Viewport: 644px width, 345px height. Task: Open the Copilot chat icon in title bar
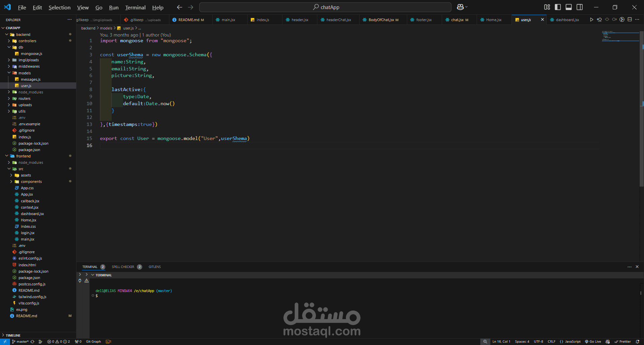460,7
